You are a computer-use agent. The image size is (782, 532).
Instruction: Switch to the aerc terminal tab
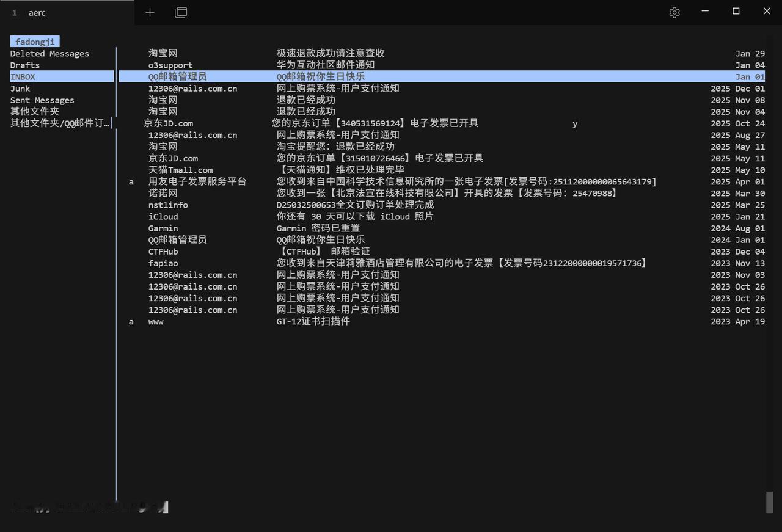pos(37,12)
